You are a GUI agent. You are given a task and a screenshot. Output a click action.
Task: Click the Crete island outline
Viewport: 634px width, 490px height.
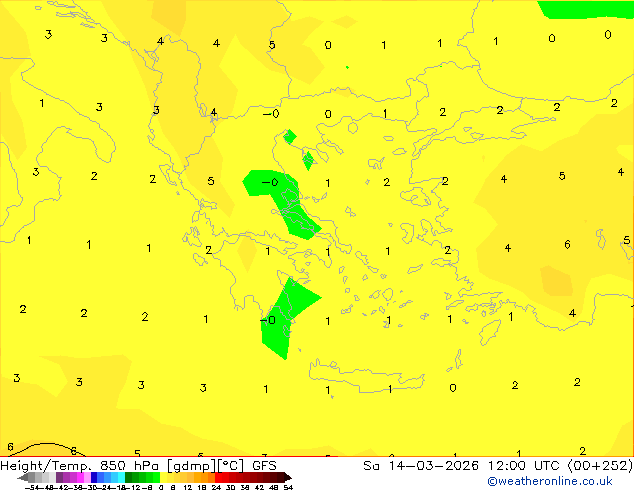pos(366,376)
